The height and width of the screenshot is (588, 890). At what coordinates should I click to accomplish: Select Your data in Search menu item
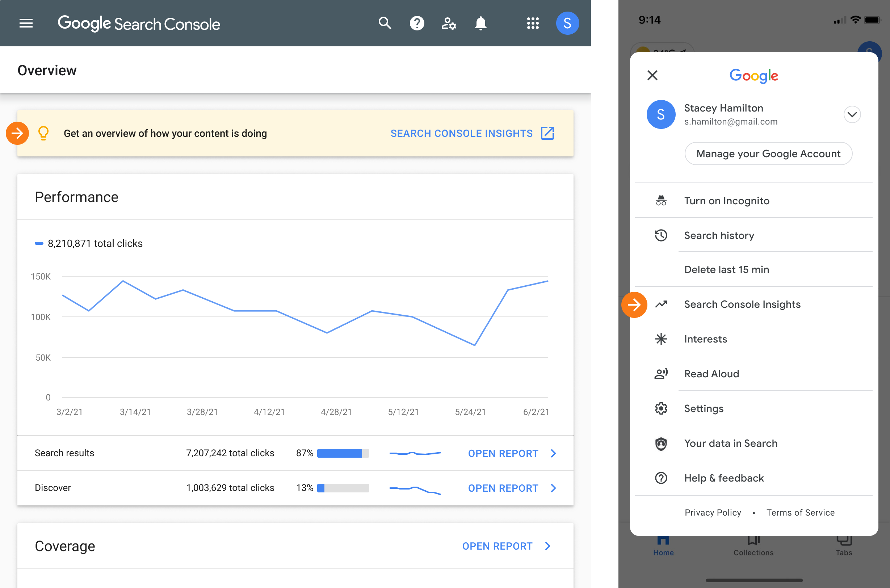[731, 443]
